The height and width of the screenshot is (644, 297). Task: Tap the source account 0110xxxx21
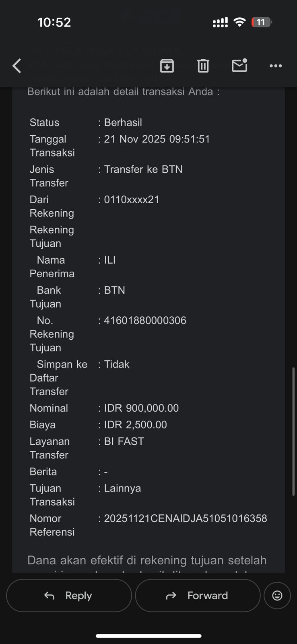click(132, 200)
